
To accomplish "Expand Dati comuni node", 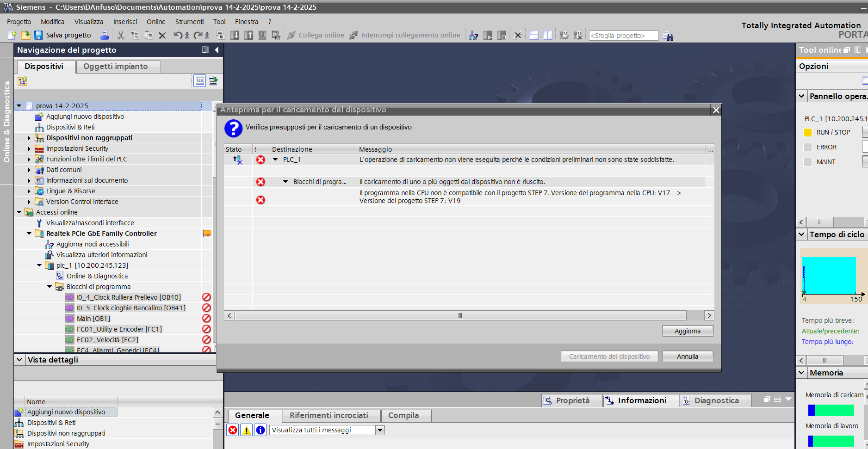I will [x=29, y=170].
